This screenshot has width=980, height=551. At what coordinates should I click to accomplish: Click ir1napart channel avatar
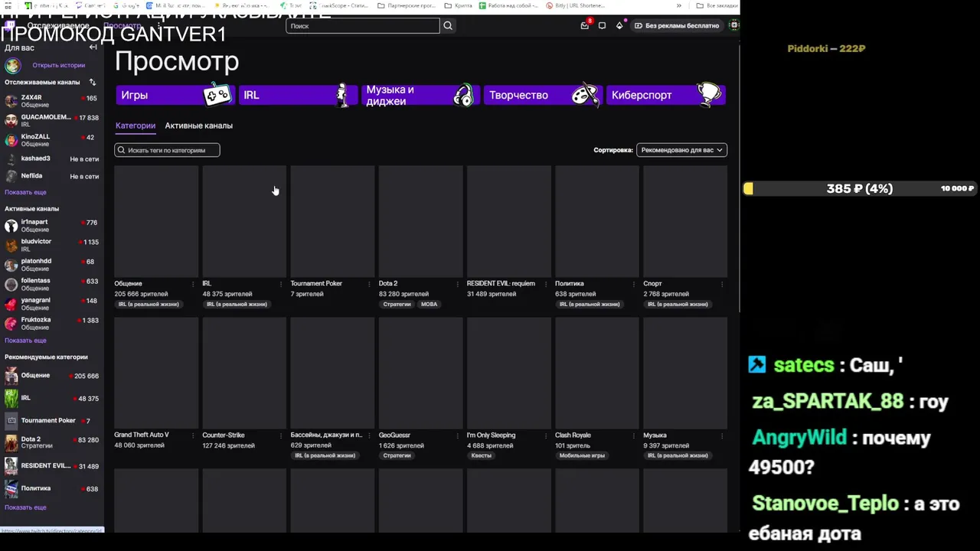point(11,225)
